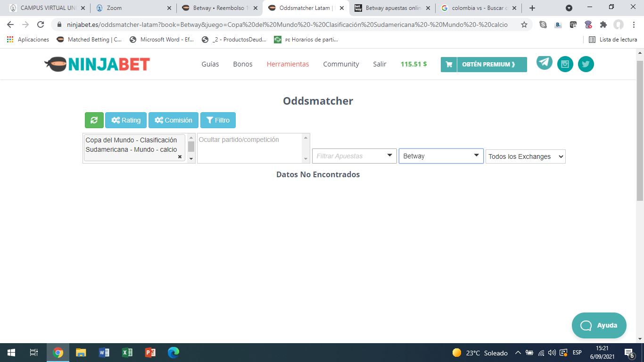Image resolution: width=644 pixels, height=362 pixels.
Task: Open the Rating settings button
Action: click(x=126, y=120)
